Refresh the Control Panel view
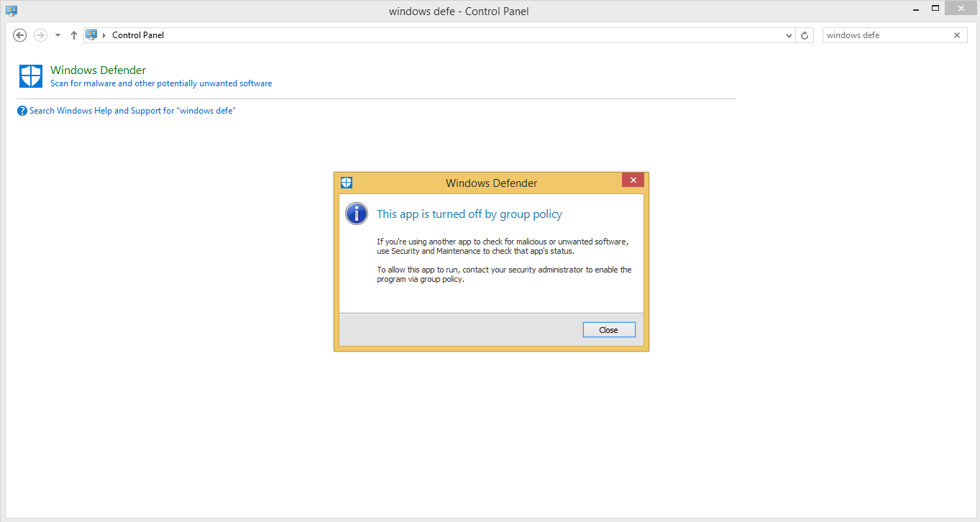Image resolution: width=980 pixels, height=522 pixels. tap(805, 35)
